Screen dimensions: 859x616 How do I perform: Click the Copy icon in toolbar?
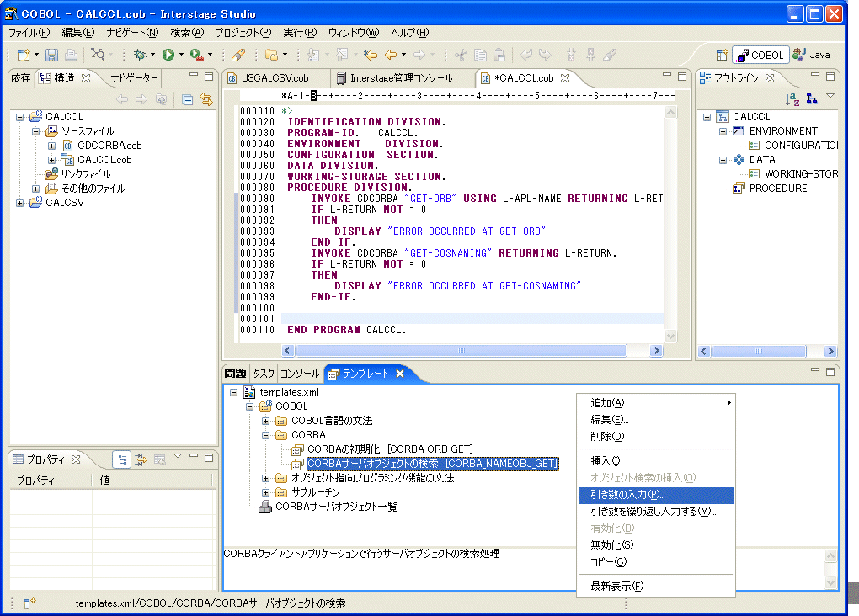480,55
